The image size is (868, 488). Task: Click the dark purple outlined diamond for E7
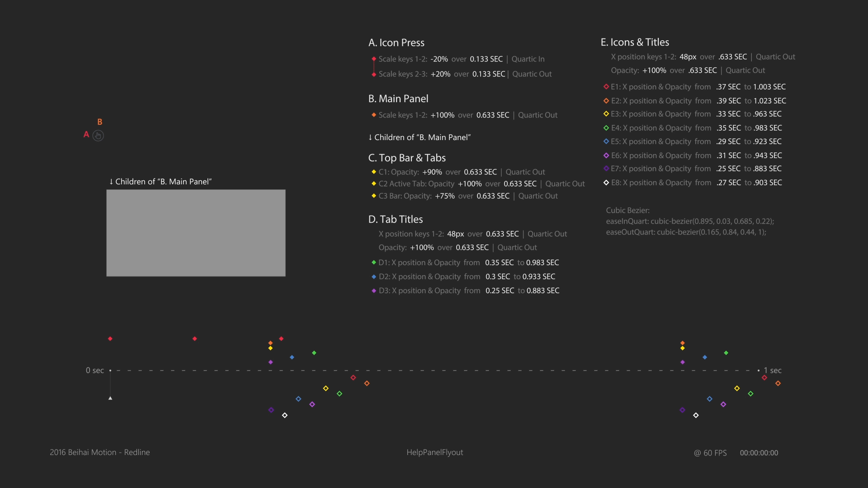click(606, 169)
